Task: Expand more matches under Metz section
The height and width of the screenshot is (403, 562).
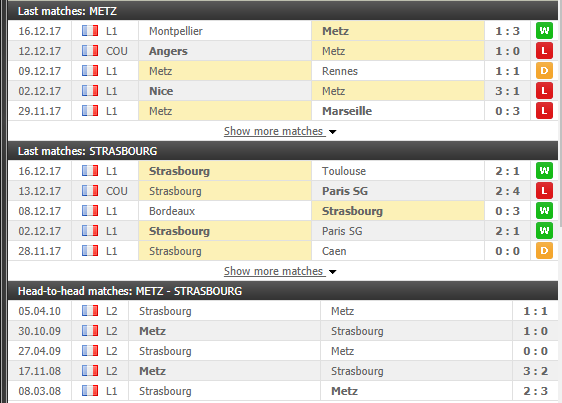Action: pos(275,131)
